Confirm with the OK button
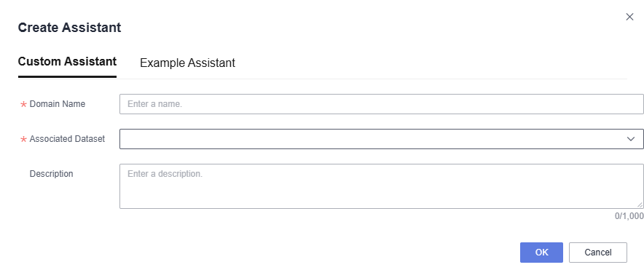This screenshot has width=644, height=278. (x=541, y=253)
